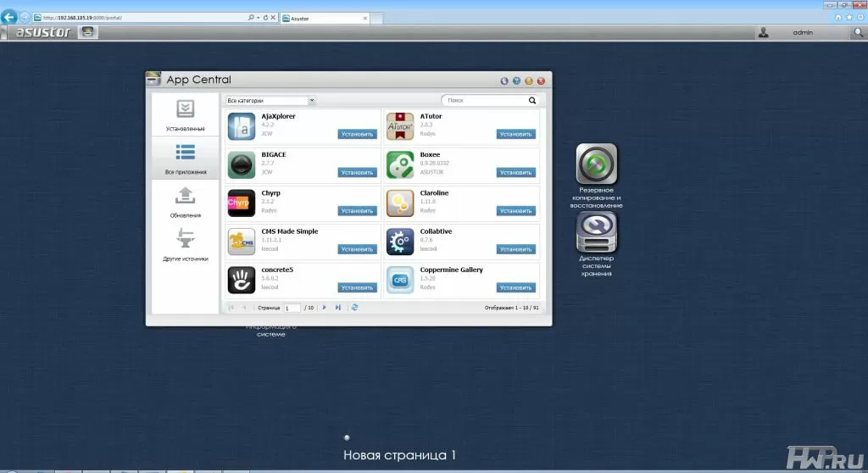Click the Collabtive app title
Viewport: 868px width, 473px height.
tap(436, 231)
